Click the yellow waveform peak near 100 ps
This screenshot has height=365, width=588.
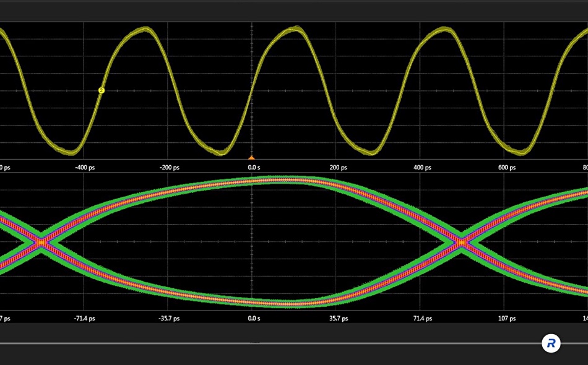tap(296, 29)
